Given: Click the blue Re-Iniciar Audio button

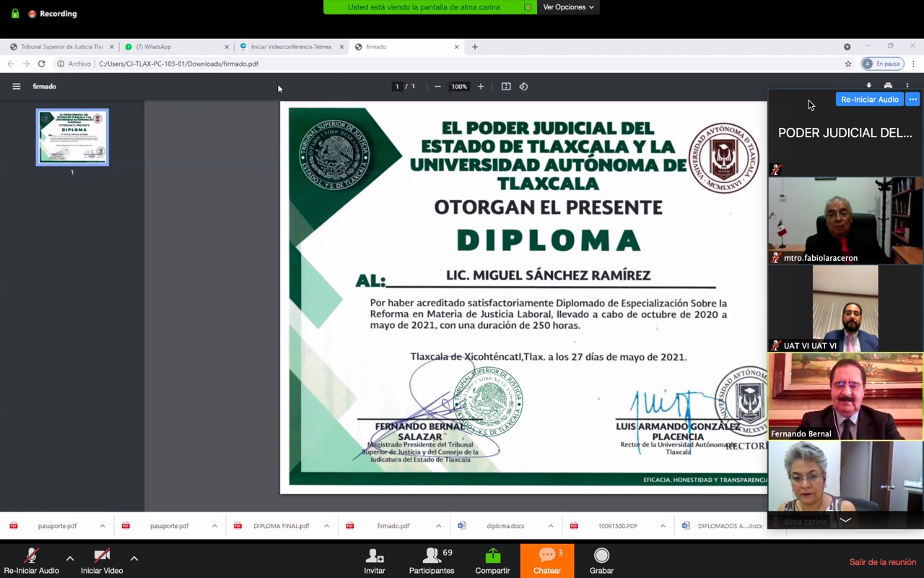Looking at the screenshot, I should (869, 100).
